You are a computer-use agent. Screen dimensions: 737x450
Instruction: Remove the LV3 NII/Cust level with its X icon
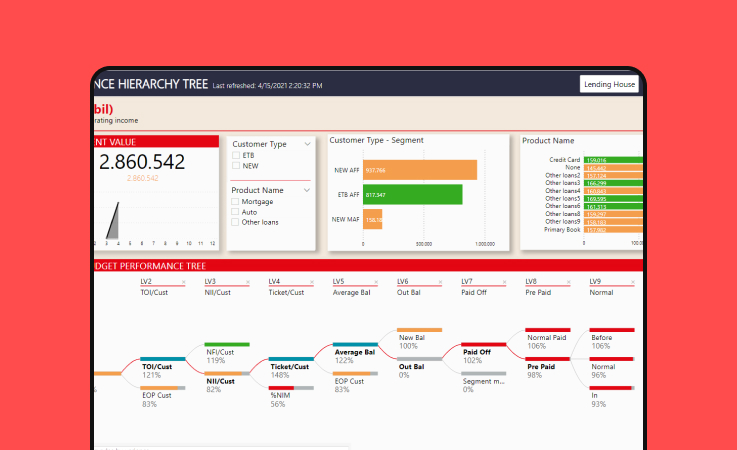click(248, 282)
